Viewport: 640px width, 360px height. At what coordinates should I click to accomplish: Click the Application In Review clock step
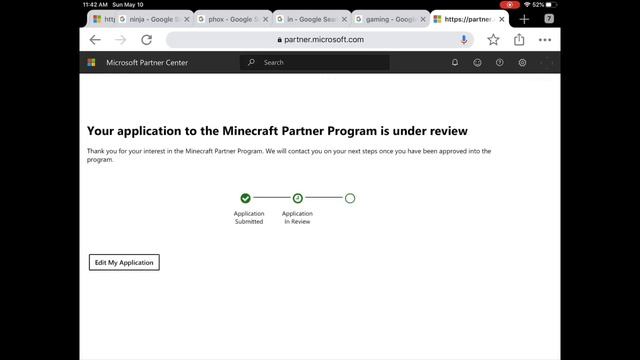click(x=298, y=198)
